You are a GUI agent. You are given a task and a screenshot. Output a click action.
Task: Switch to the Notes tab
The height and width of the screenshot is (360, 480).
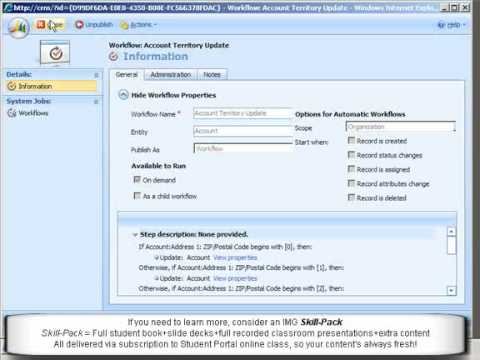point(212,75)
